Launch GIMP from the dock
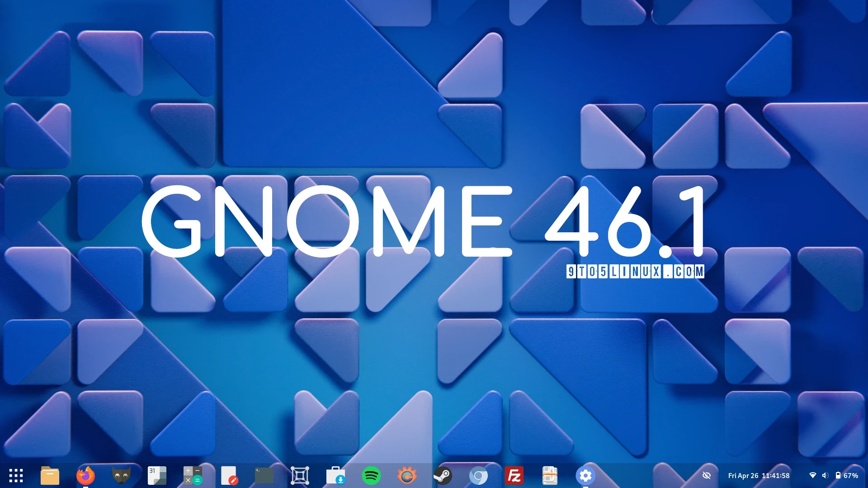868x488 pixels. click(121, 475)
